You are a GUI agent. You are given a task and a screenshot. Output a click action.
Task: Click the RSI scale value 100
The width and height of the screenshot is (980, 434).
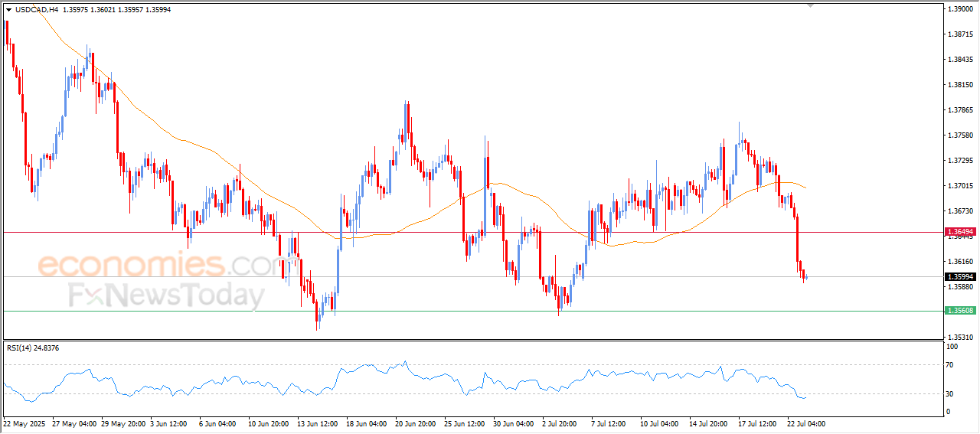tap(953, 347)
